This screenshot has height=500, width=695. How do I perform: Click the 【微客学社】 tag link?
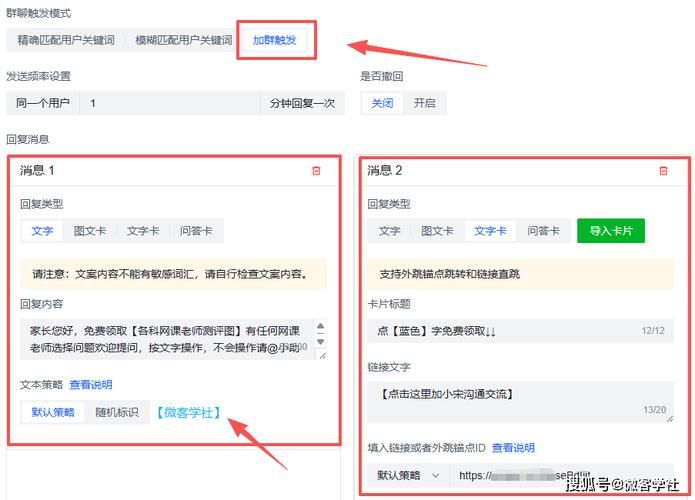pyautogui.click(x=188, y=413)
